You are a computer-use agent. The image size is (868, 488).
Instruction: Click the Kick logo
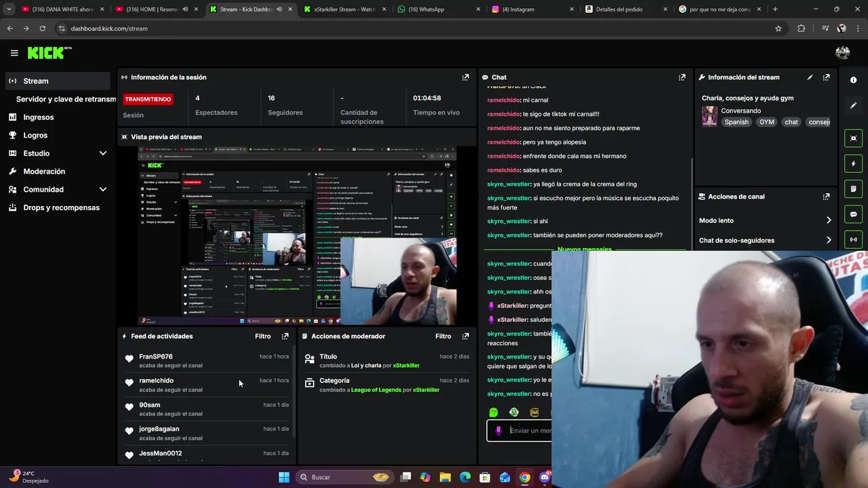pos(49,53)
